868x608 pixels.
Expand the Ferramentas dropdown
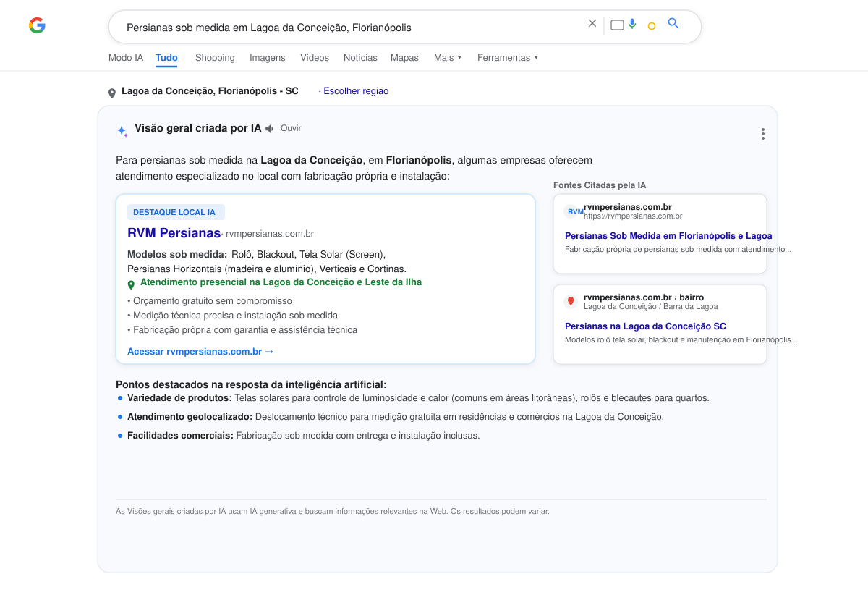[x=508, y=57]
